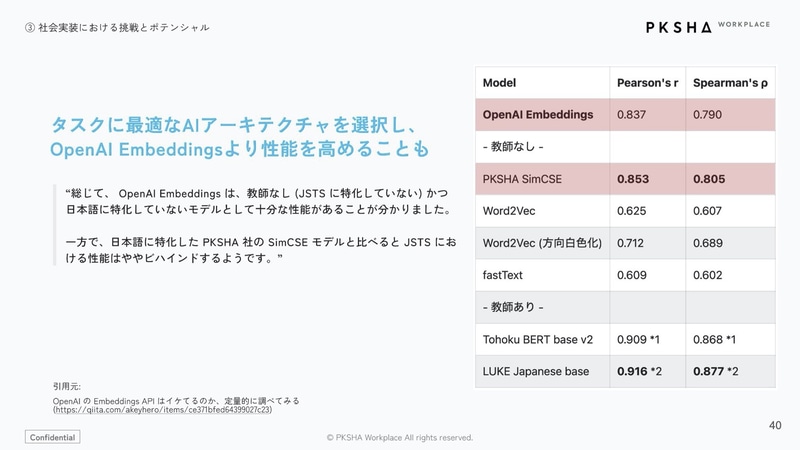
Task: Select the OpenAI Embeddings row label
Action: [x=538, y=115]
